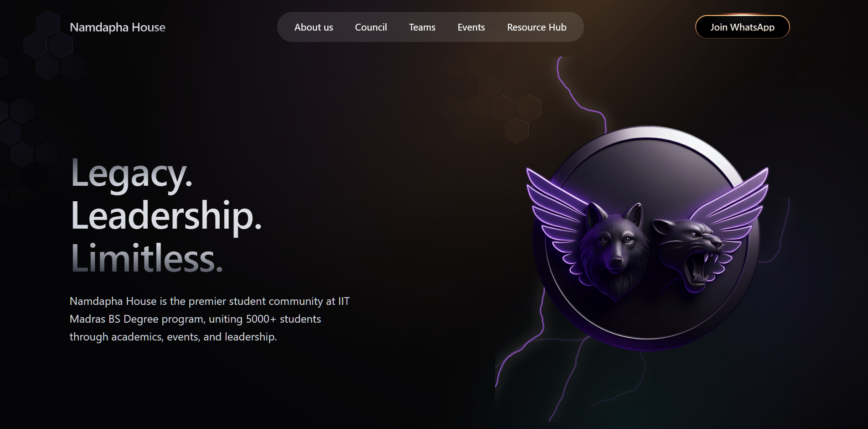Image resolution: width=868 pixels, height=429 pixels.
Task: Click the honeycomb hexagons right of the navbar
Action: [504, 110]
